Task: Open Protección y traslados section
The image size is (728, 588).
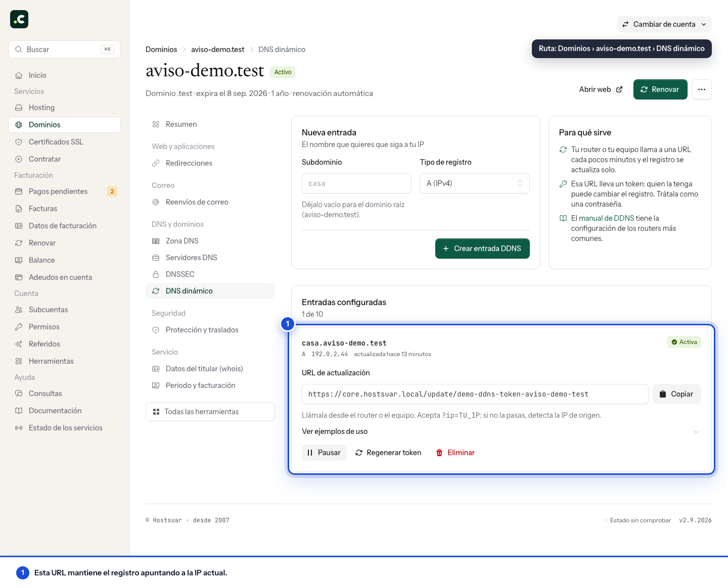Action: (210, 330)
